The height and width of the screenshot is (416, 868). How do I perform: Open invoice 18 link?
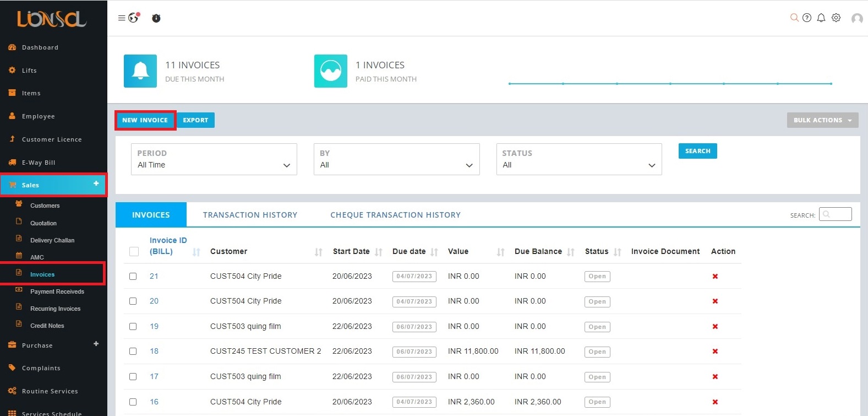pyautogui.click(x=154, y=351)
